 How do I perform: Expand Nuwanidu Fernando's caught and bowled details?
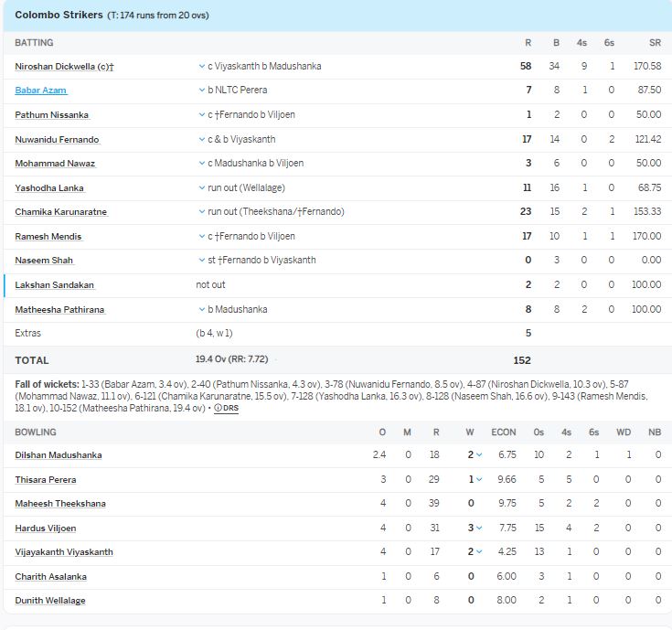(x=202, y=139)
